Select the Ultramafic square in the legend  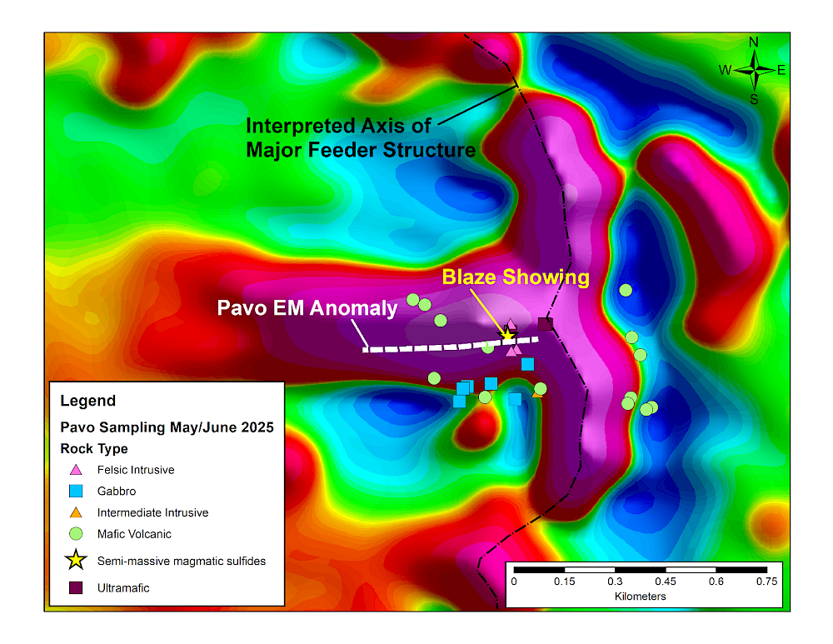tap(76, 588)
